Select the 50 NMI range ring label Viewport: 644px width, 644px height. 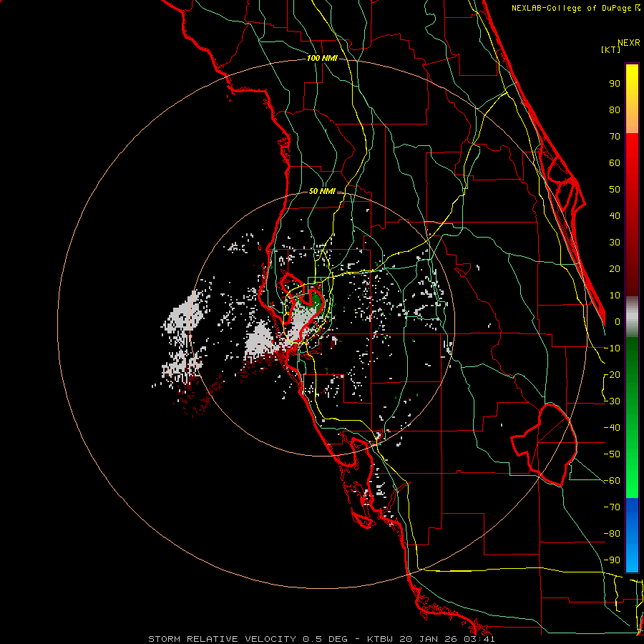click(x=322, y=191)
